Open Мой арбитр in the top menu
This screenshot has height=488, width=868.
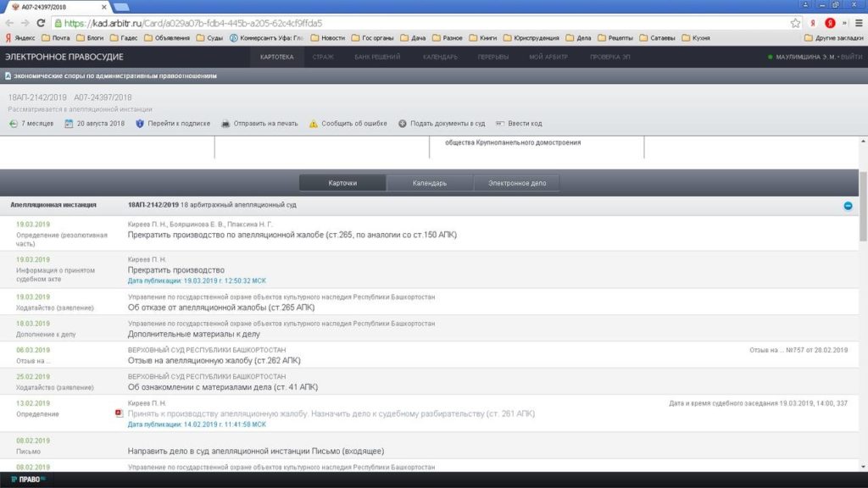[x=548, y=57]
